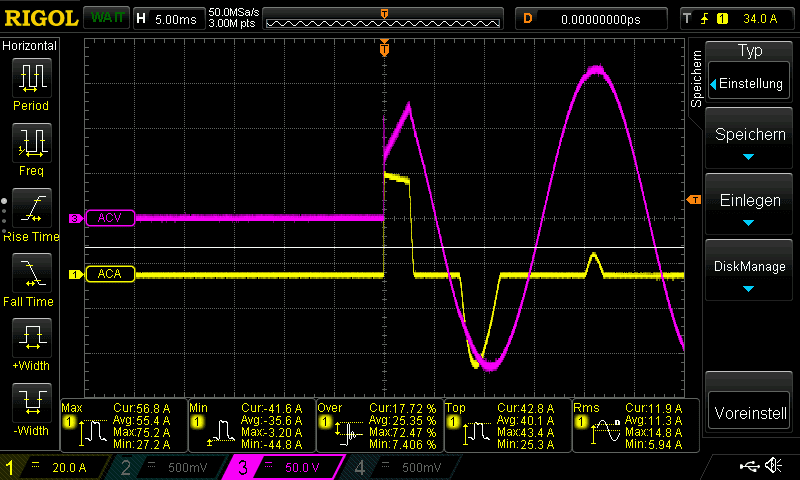Click the orange trigger position marker
This screenshot has width=800, height=480.
[385, 48]
